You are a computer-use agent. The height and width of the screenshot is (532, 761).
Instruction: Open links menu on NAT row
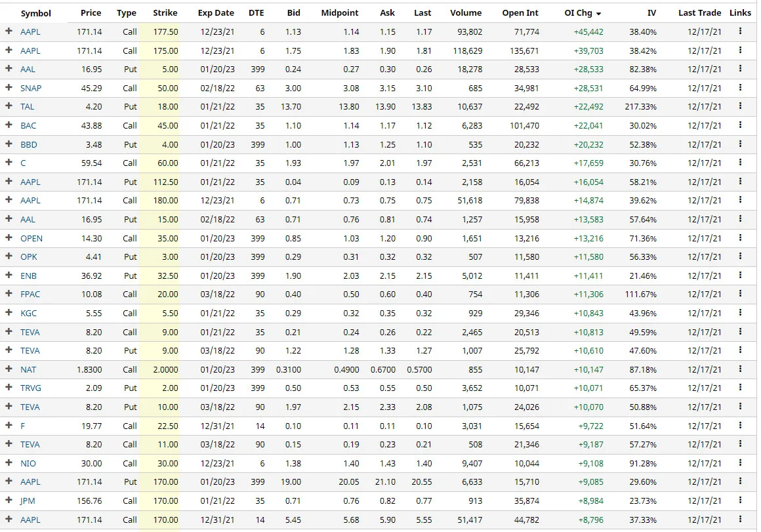740,369
